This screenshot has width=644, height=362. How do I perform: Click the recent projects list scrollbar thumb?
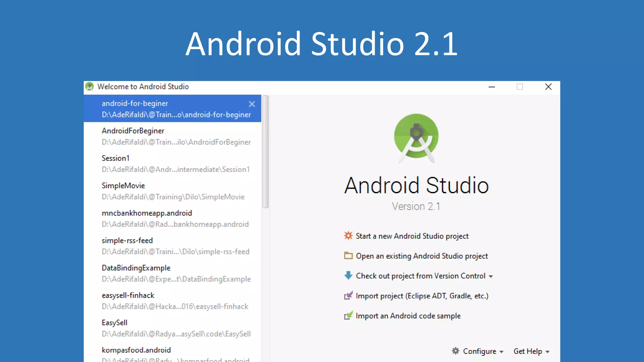click(266, 151)
